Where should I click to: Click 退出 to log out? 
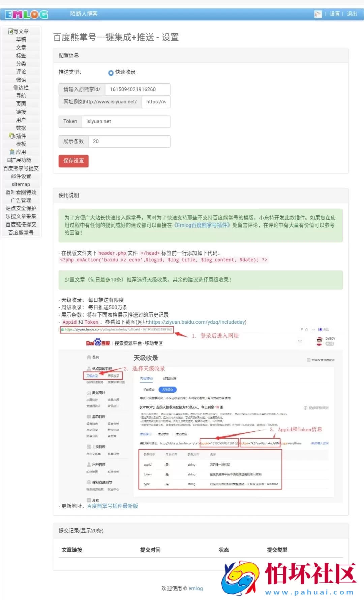pyautogui.click(x=352, y=14)
